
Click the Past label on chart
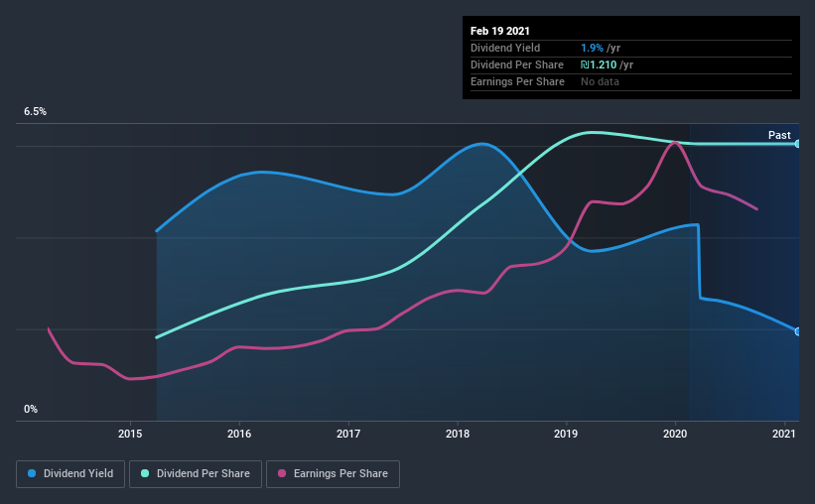point(779,135)
